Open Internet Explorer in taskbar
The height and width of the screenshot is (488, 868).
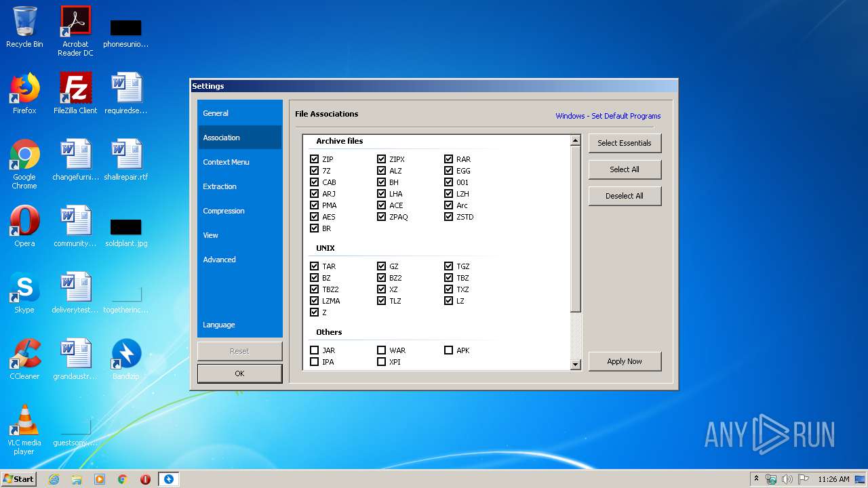(54, 479)
